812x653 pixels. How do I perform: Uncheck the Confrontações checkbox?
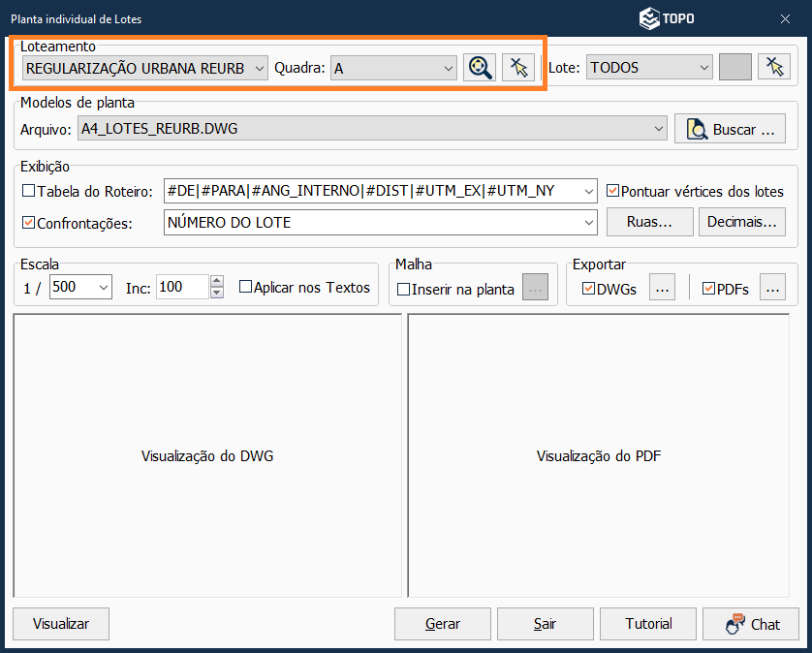pos(28,222)
